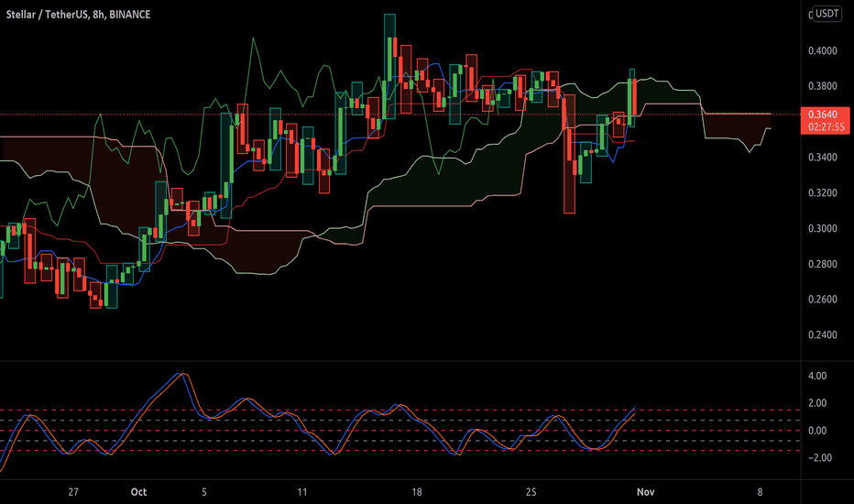Click the candle countdown timer 02:27:55
Viewport: 854px width, 504px height.
point(827,127)
